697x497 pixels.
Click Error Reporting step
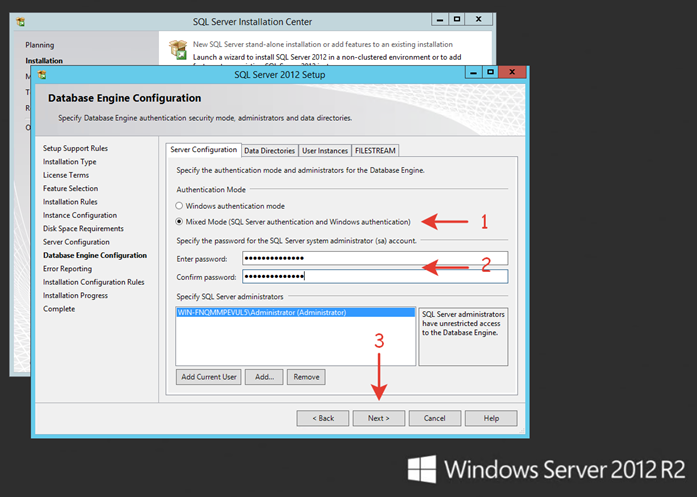pos(67,269)
